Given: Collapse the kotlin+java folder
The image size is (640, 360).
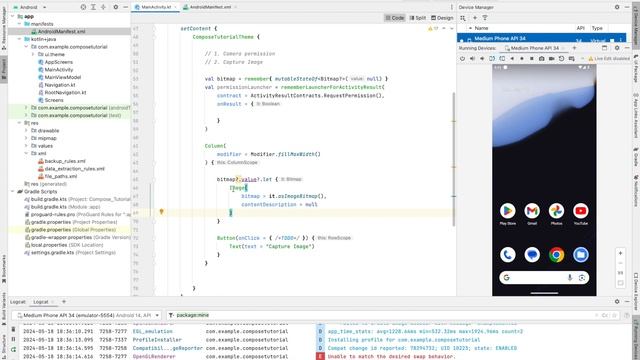Looking at the screenshot, I should pos(19,39).
